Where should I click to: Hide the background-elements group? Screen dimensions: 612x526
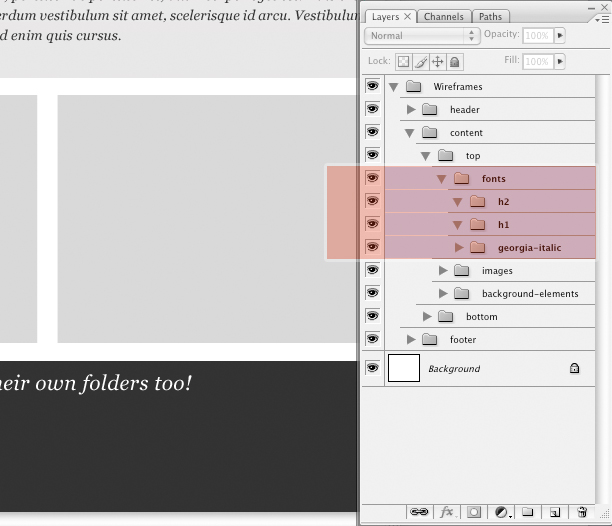(x=372, y=293)
